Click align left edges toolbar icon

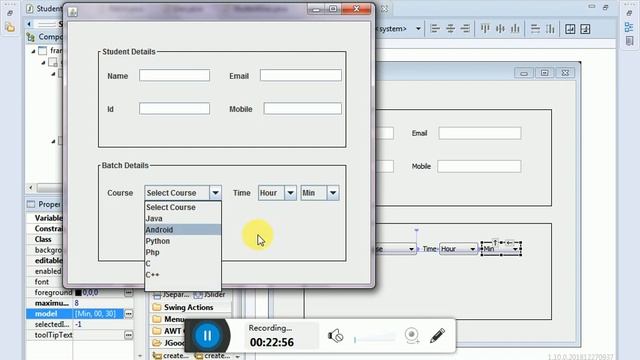coord(435,29)
